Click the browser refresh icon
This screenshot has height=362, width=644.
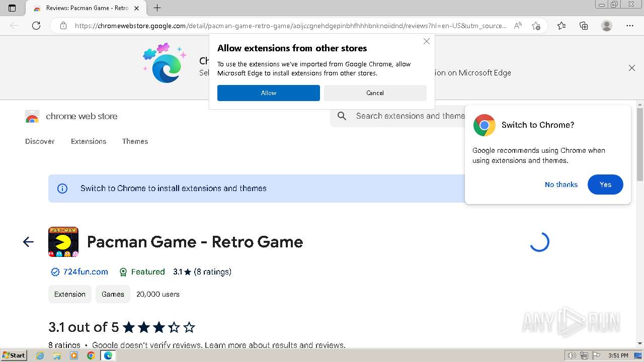36,26
